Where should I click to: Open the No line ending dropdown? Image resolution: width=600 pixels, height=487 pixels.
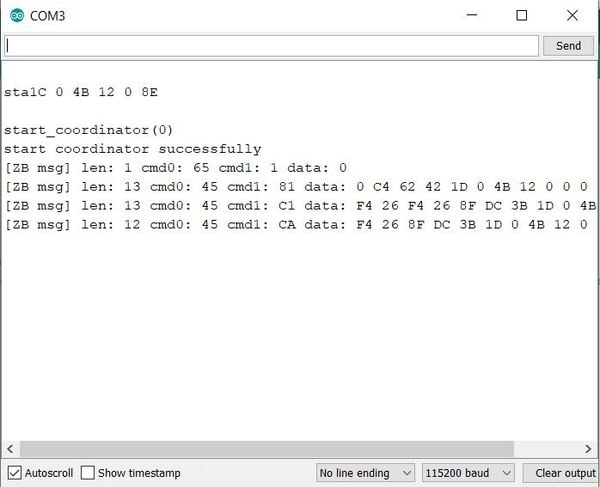point(365,473)
